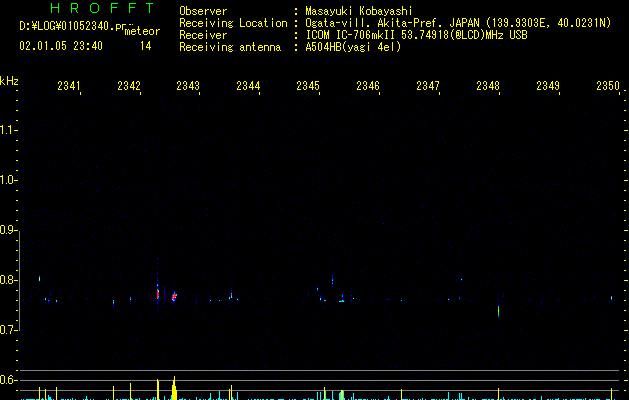
Task: Click the tallest yellow intensity spike before 2343
Action: pos(174,388)
